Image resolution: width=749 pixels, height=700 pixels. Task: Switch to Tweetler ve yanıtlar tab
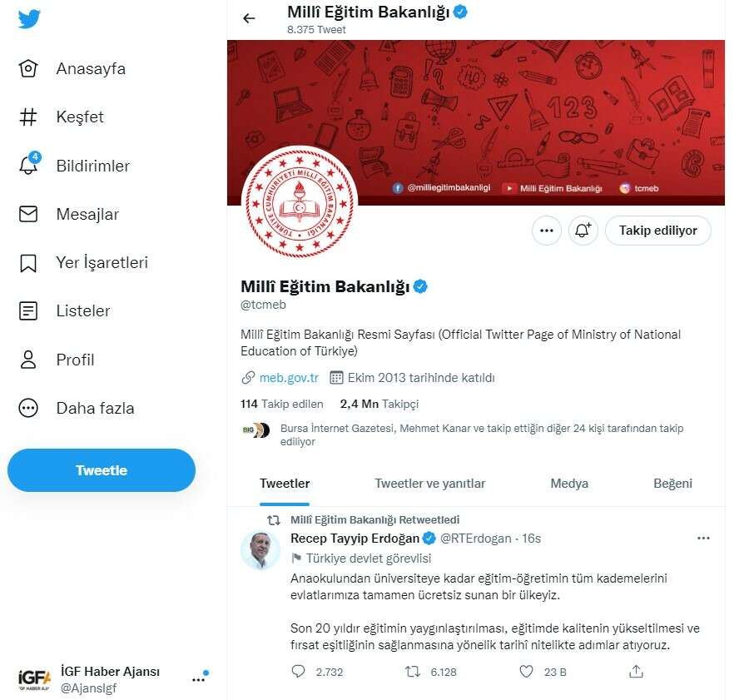[429, 484]
